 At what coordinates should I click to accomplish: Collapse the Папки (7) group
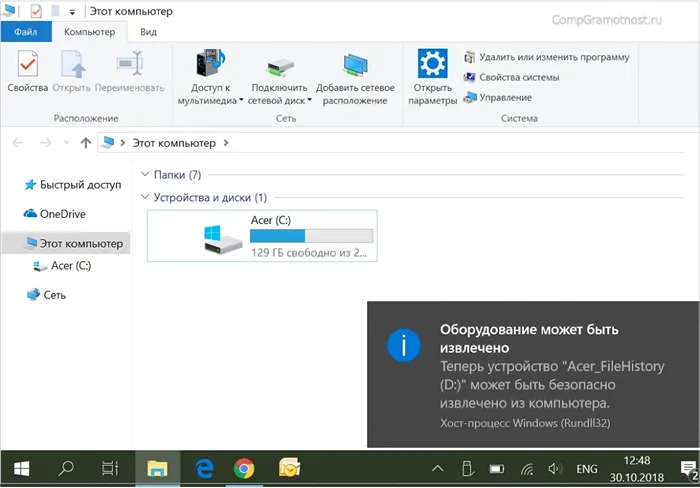pos(147,175)
